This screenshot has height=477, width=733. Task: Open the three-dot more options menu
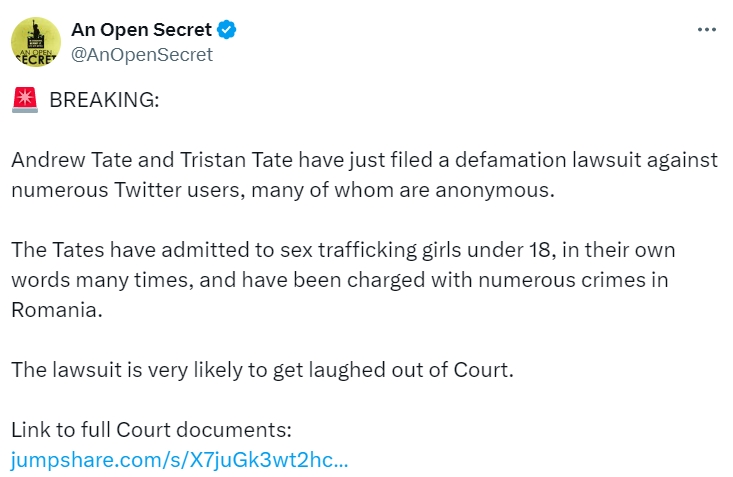pyautogui.click(x=706, y=30)
